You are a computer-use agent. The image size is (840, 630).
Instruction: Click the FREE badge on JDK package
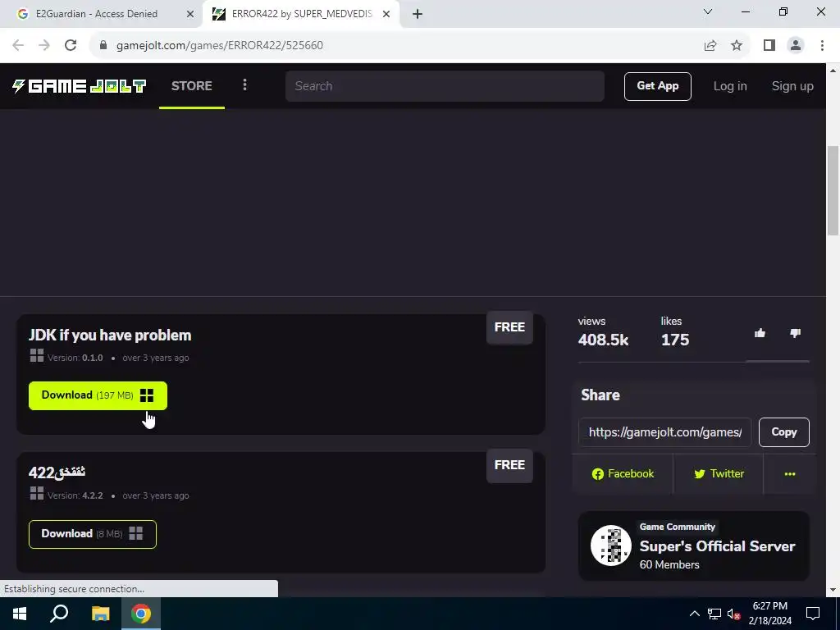509,327
